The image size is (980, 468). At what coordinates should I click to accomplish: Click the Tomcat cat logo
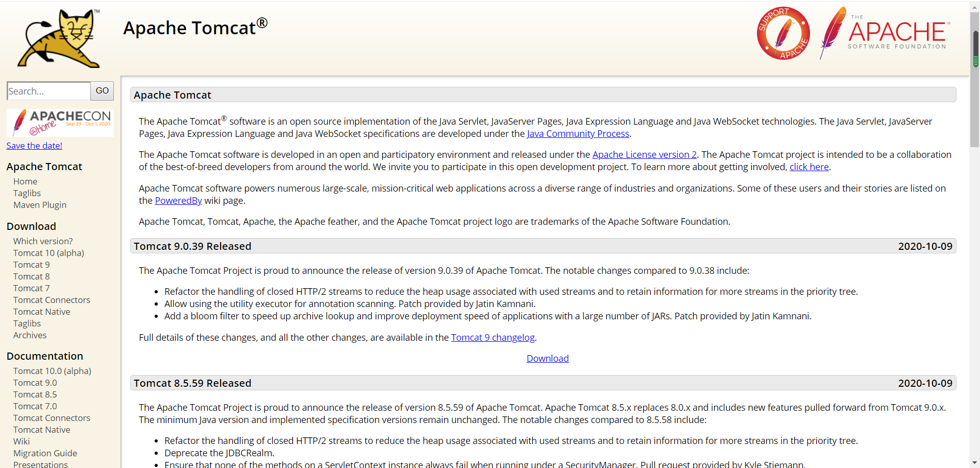(x=59, y=38)
